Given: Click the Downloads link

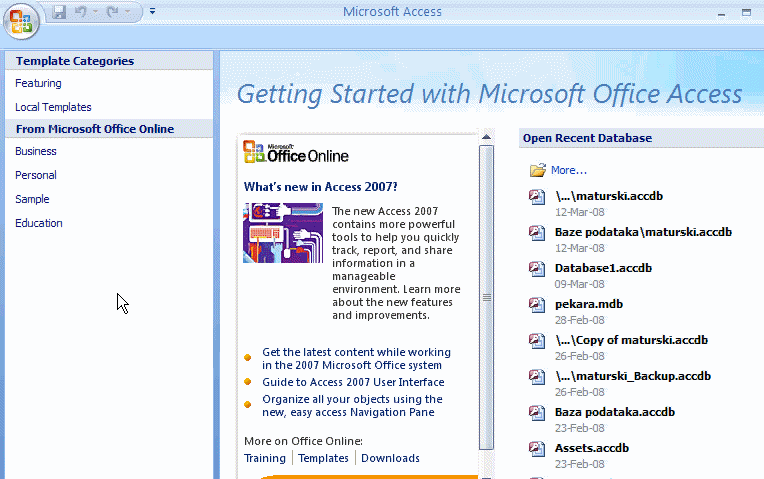Looking at the screenshot, I should [390, 459].
